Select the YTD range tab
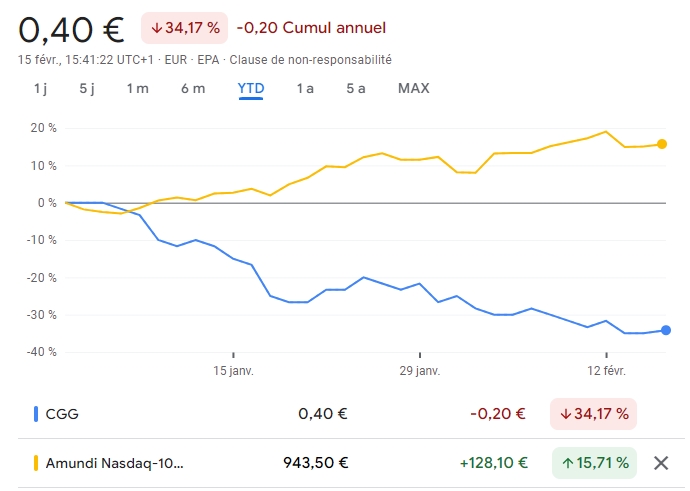Viewport: 690px width, 491px height. point(251,88)
